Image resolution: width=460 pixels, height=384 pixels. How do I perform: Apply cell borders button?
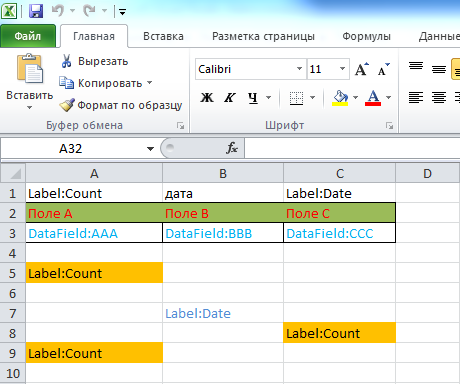coord(296,98)
